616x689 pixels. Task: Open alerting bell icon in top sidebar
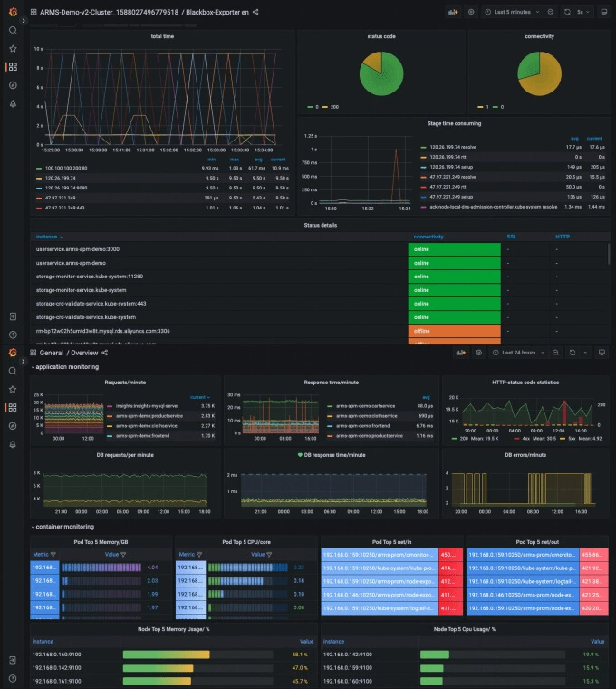pyautogui.click(x=13, y=103)
